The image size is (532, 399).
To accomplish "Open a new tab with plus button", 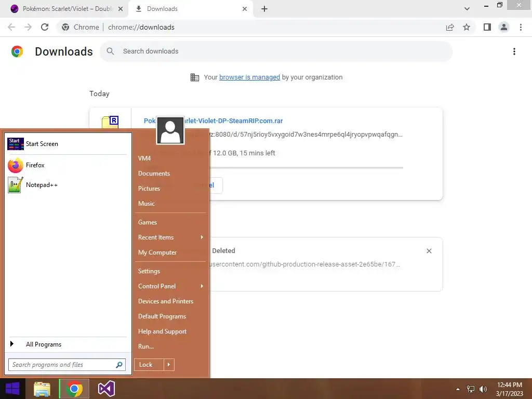I will coord(264,9).
